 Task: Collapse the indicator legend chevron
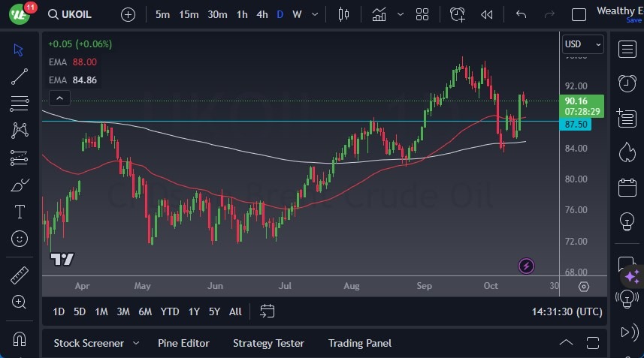click(59, 98)
